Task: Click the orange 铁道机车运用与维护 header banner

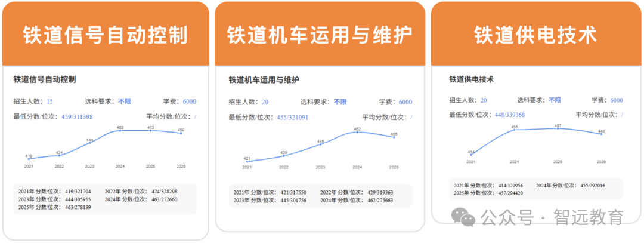Action: point(320,33)
